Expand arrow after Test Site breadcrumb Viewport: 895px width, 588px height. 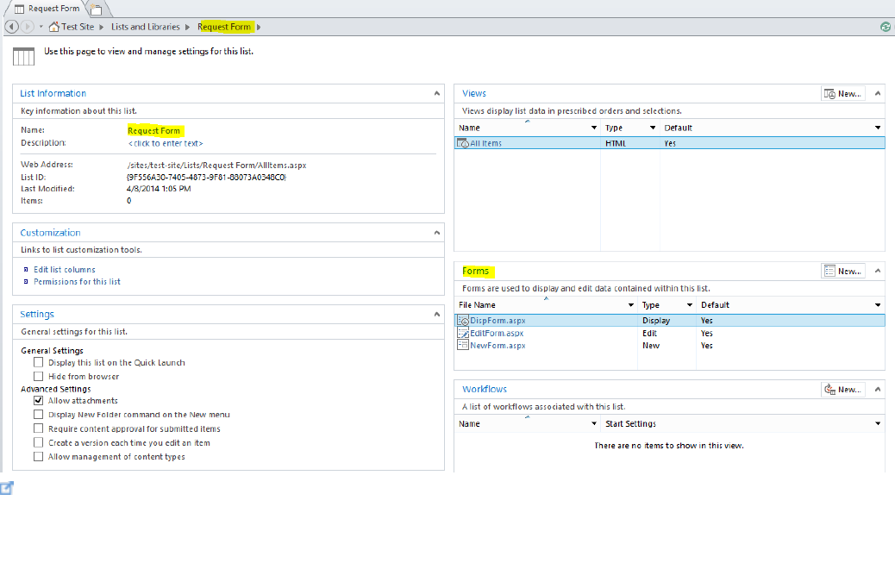point(101,27)
